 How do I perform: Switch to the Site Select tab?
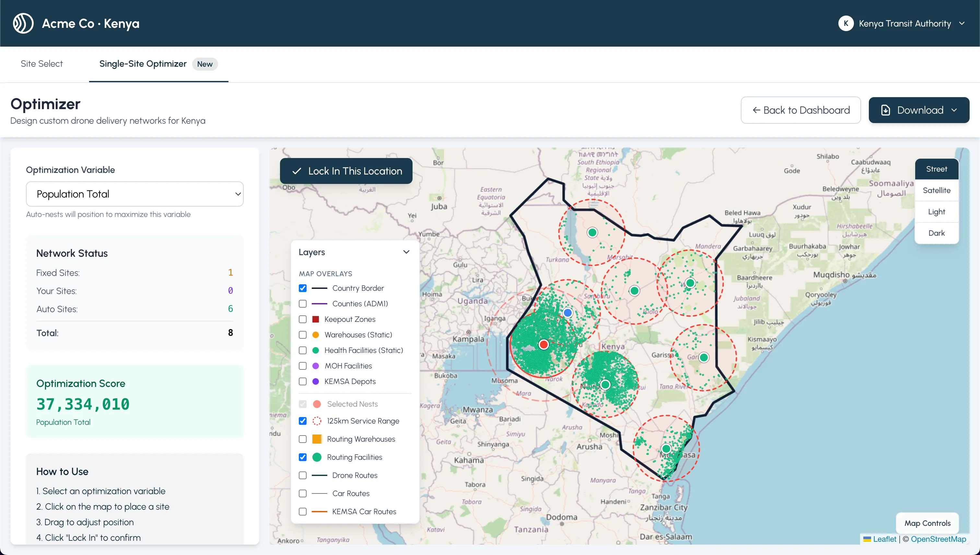coord(41,64)
